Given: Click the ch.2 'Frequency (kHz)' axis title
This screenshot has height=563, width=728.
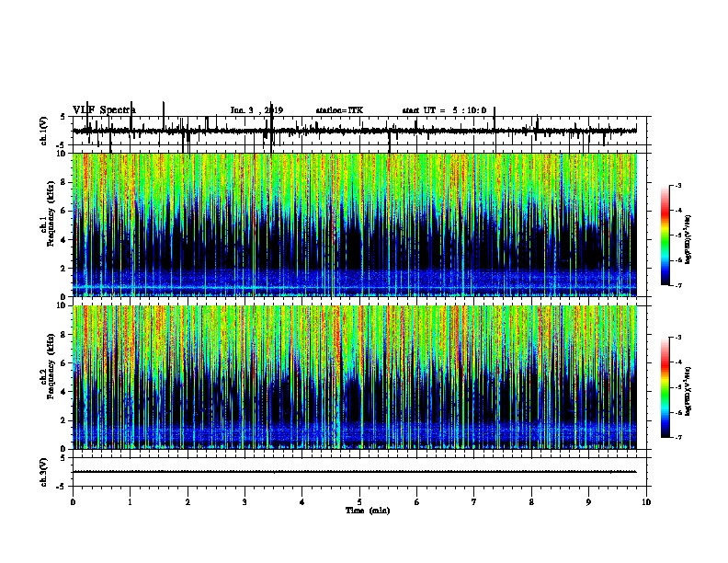Looking at the screenshot, I should pyautogui.click(x=51, y=366).
